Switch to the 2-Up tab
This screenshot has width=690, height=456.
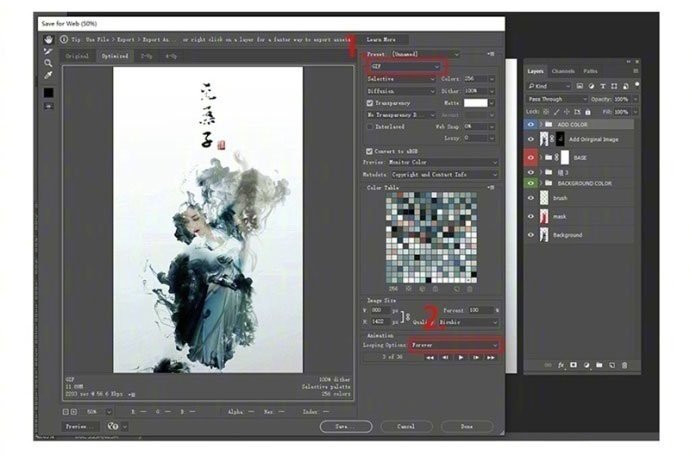(147, 56)
